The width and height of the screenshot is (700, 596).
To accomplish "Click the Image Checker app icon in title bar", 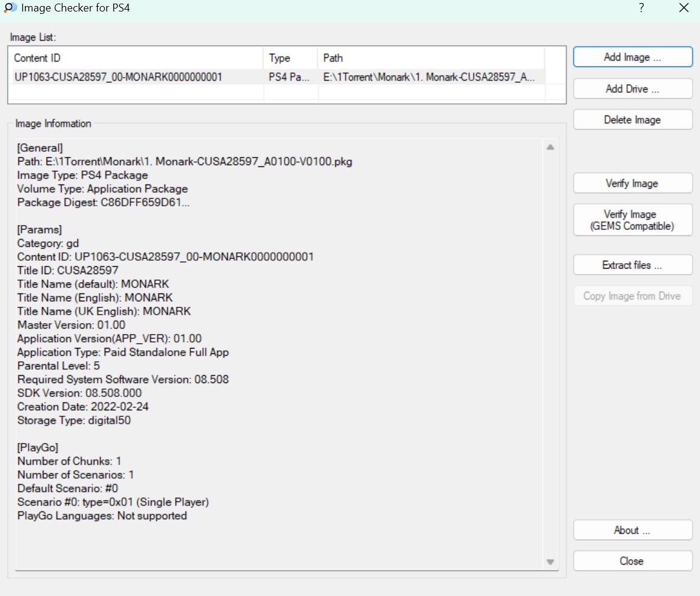I will pyautogui.click(x=10, y=8).
